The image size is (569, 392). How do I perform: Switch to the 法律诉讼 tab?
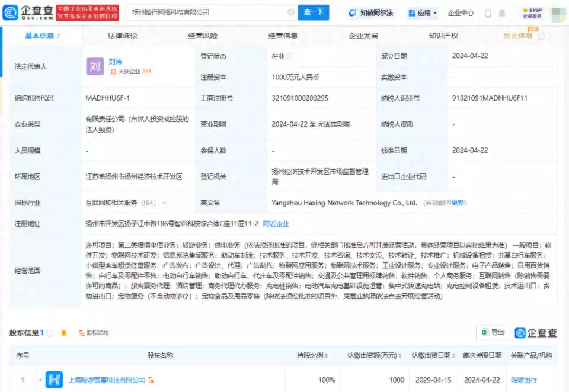click(x=123, y=36)
